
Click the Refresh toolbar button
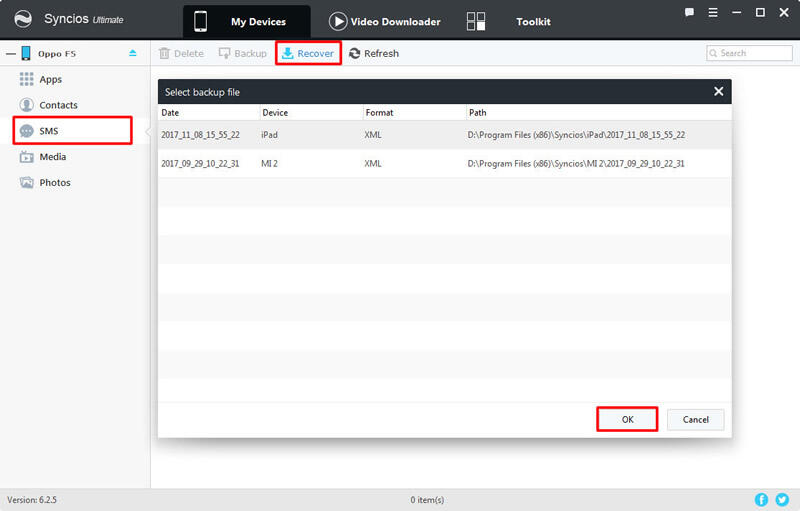374,53
